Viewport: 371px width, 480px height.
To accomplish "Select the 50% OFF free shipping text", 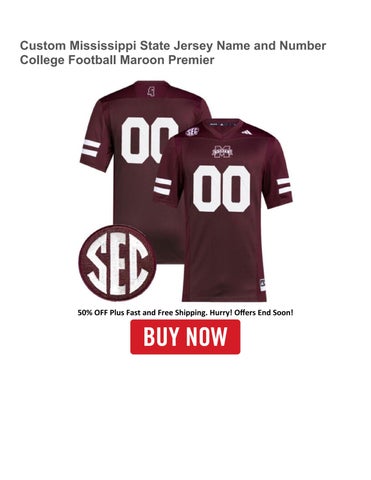I will tap(185, 313).
